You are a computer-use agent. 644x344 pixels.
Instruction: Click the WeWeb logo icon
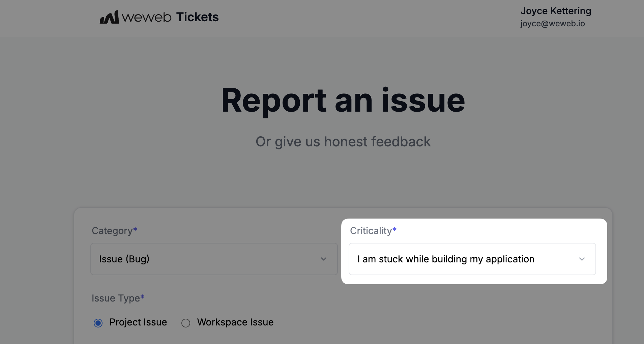click(109, 17)
